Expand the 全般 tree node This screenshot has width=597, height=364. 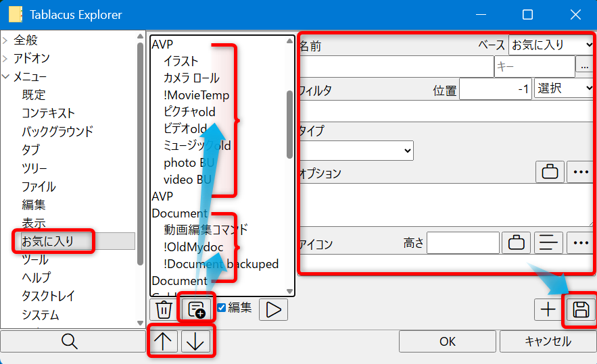5,41
